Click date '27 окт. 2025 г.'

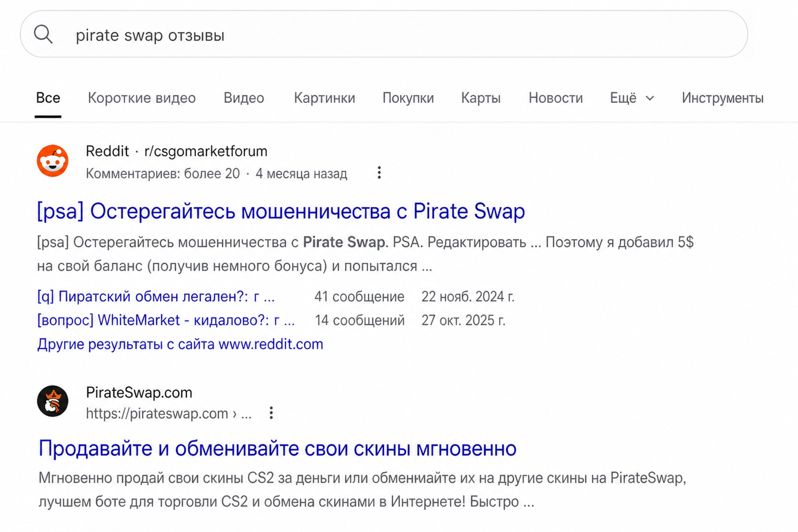point(463,320)
